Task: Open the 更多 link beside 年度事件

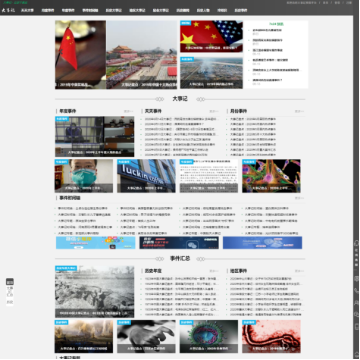Action: coord(128,111)
